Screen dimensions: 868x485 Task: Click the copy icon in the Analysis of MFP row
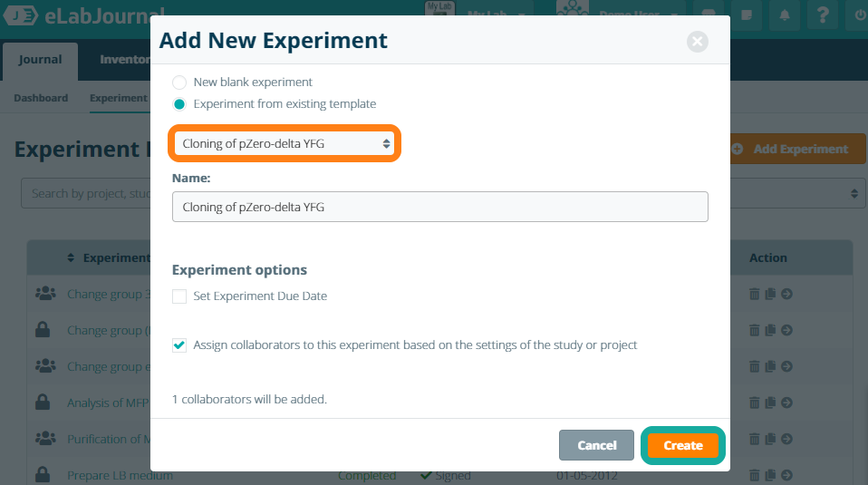click(770, 403)
